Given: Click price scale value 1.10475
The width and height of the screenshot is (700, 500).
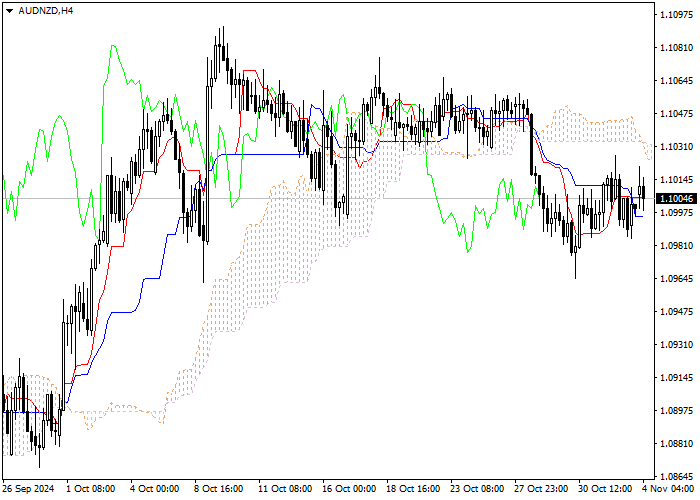Looking at the screenshot, I should click(676, 114).
